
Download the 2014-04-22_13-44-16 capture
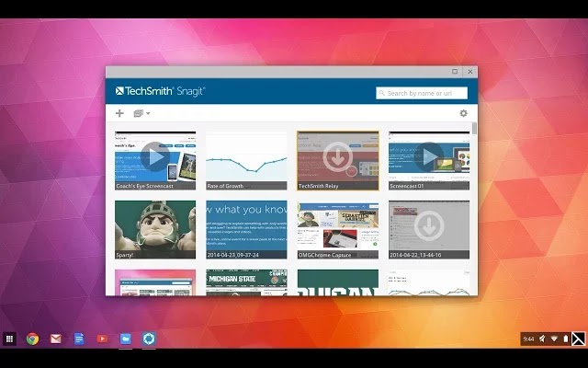[429, 225]
